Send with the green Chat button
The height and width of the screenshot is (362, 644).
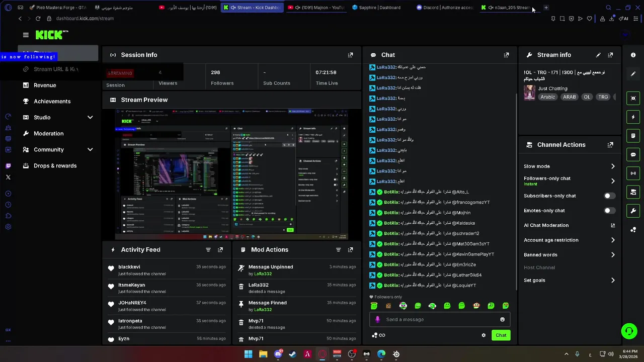point(501,335)
